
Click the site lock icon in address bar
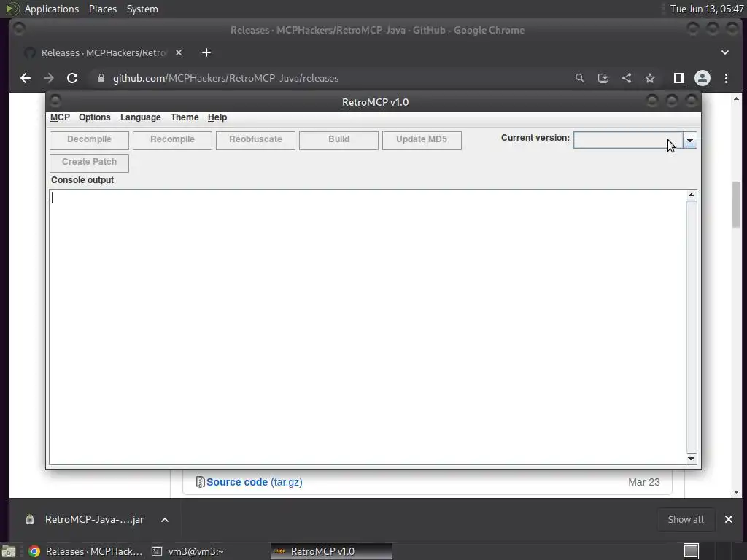tap(101, 78)
